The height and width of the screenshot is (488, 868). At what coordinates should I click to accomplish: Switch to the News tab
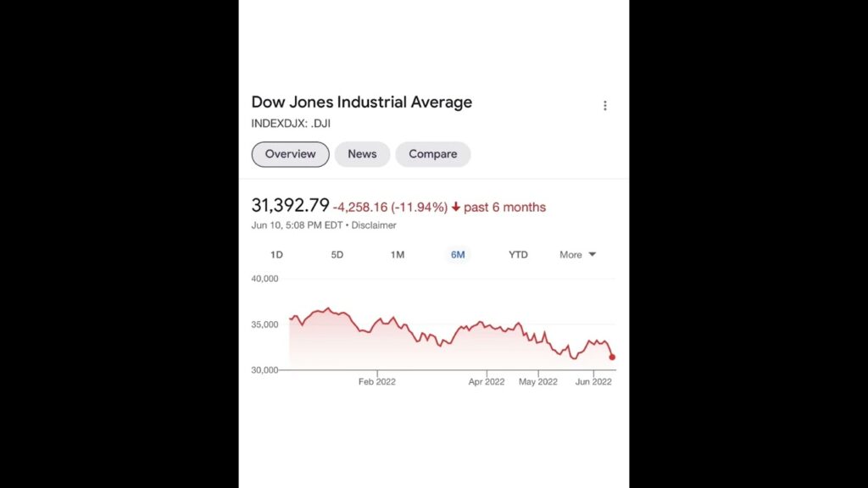tap(362, 154)
